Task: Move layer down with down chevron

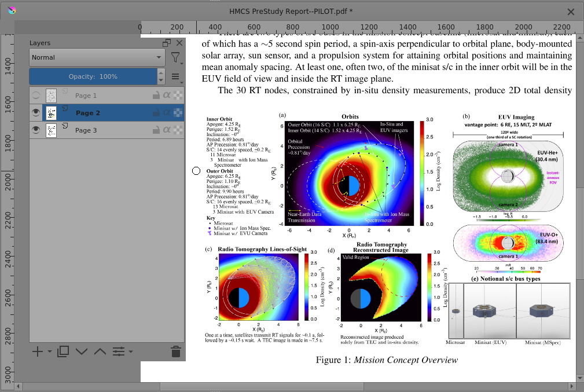Action: coord(82,351)
